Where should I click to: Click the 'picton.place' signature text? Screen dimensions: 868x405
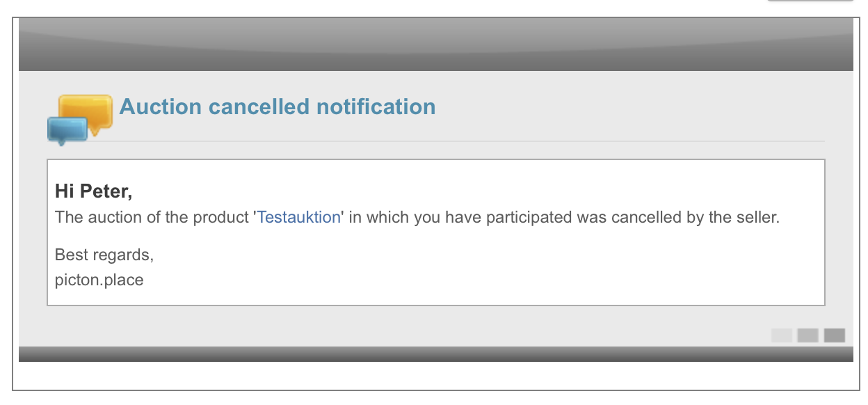pos(99,280)
